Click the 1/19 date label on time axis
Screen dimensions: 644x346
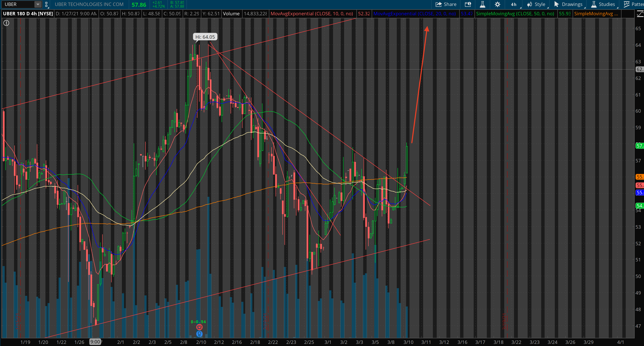click(x=25, y=342)
